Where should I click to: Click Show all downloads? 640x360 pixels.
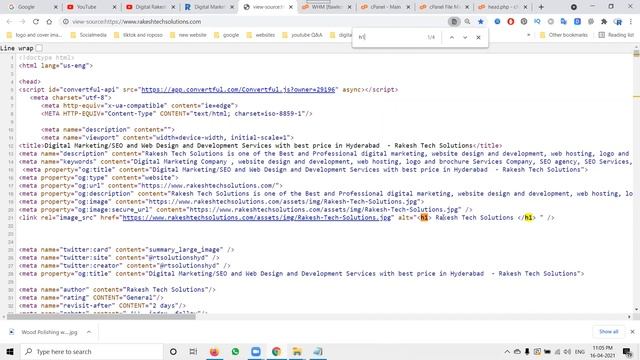[x=609, y=332]
